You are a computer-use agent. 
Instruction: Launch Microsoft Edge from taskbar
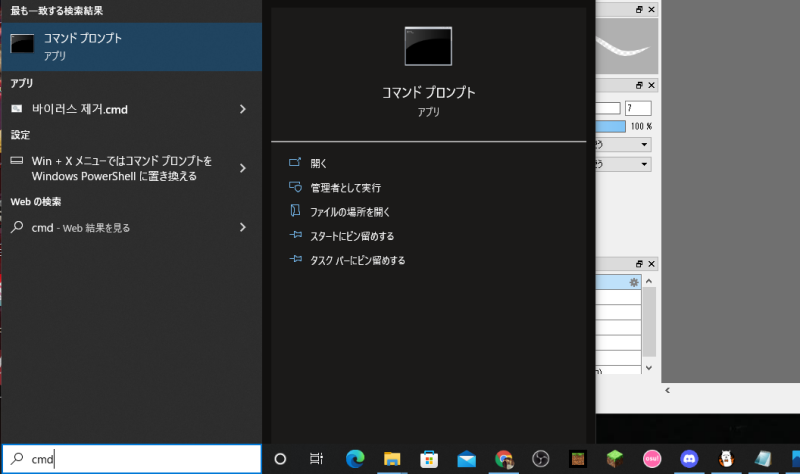(355, 459)
